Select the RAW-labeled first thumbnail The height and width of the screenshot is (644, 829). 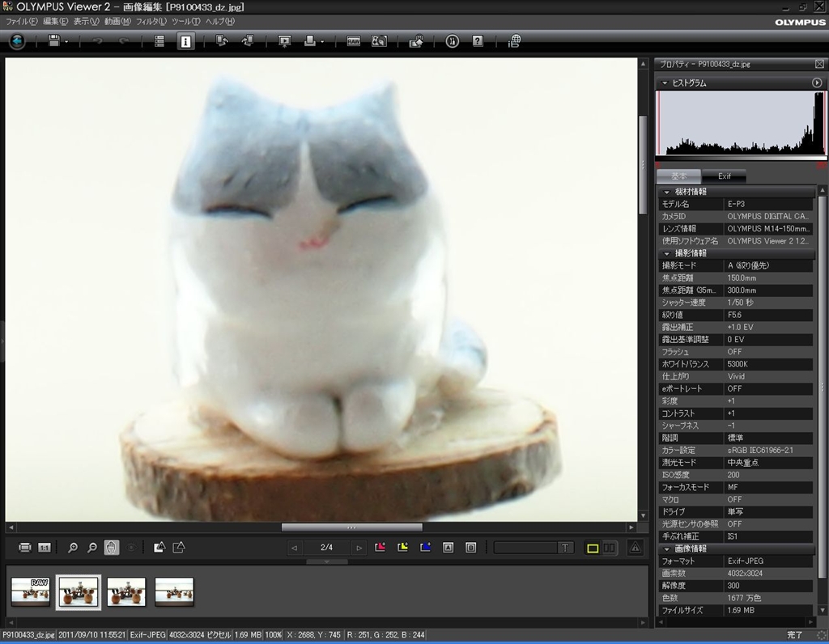(31, 591)
